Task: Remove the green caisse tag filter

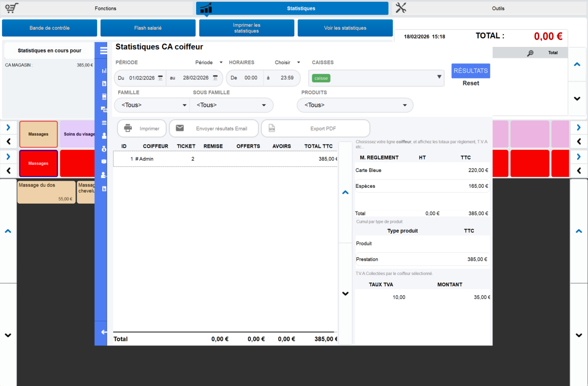Action: pyautogui.click(x=321, y=78)
